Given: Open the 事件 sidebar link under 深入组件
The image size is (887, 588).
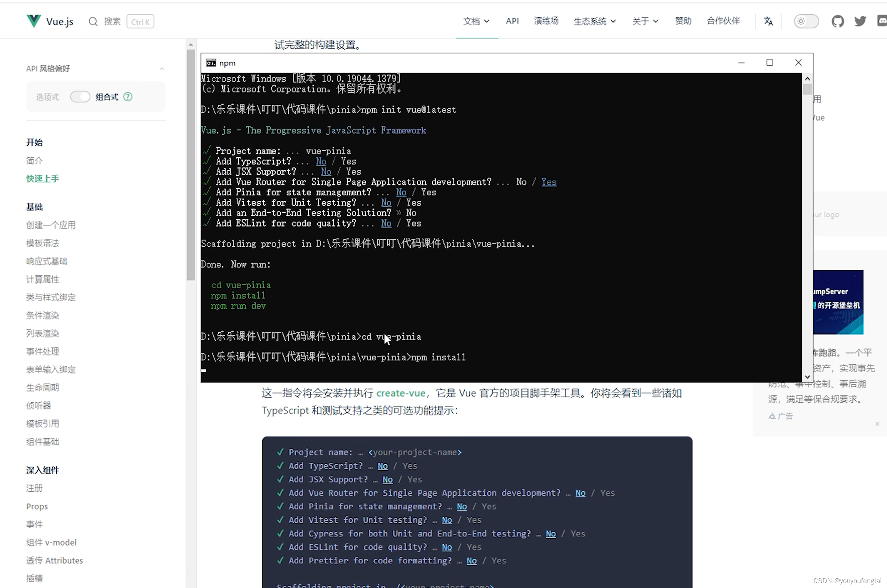Looking at the screenshot, I should tap(34, 524).
